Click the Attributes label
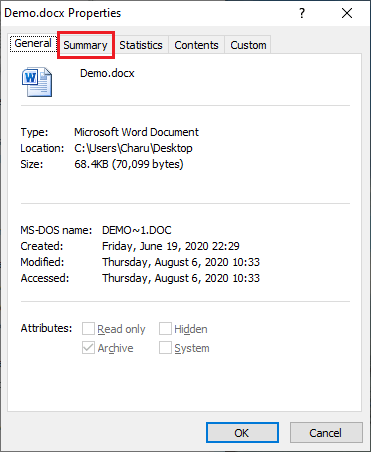 46,328
